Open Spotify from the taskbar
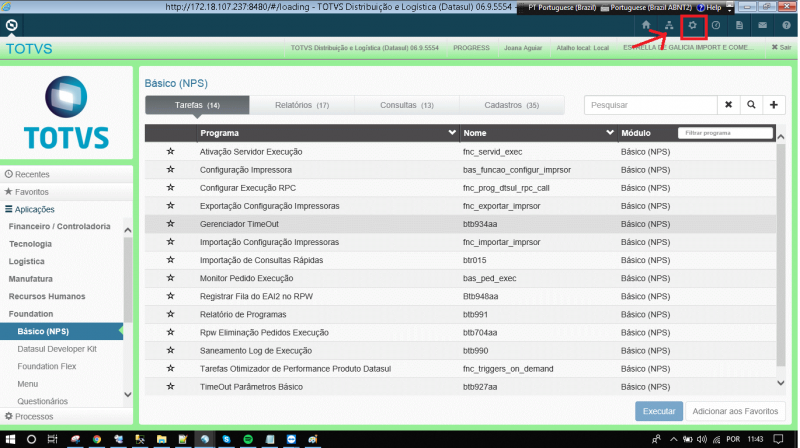The width and height of the screenshot is (800, 448). click(248, 439)
